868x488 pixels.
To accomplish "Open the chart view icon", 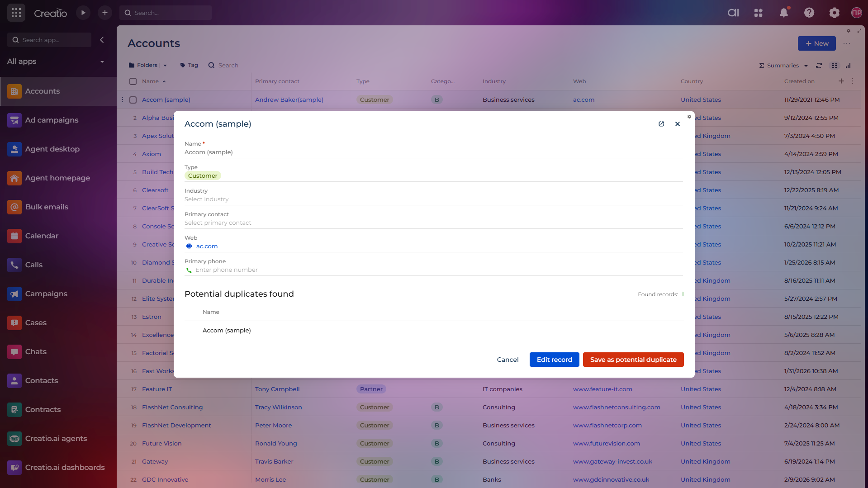I will pyautogui.click(x=848, y=66).
